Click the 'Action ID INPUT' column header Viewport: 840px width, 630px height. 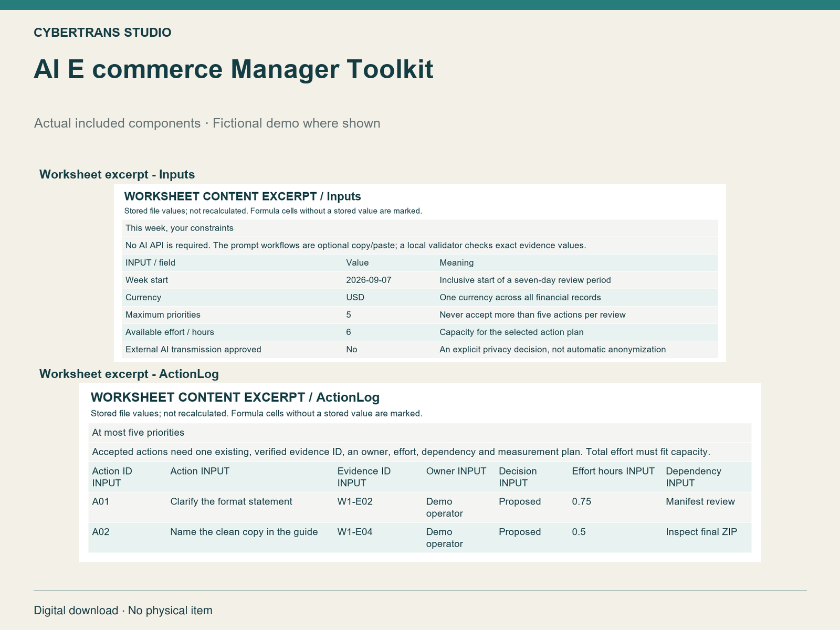[x=112, y=477]
